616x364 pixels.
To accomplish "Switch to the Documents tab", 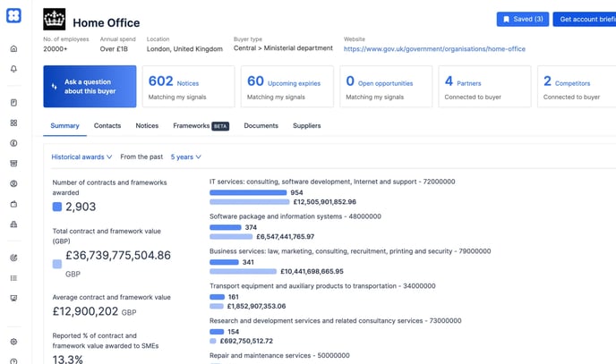I will 261,126.
